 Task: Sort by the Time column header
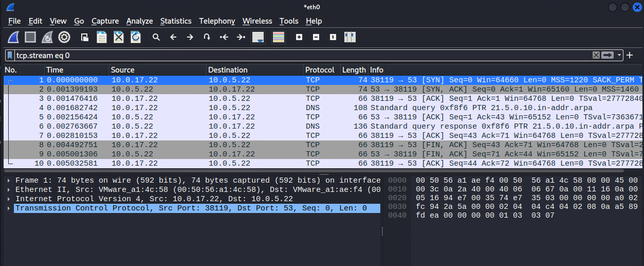(77, 70)
